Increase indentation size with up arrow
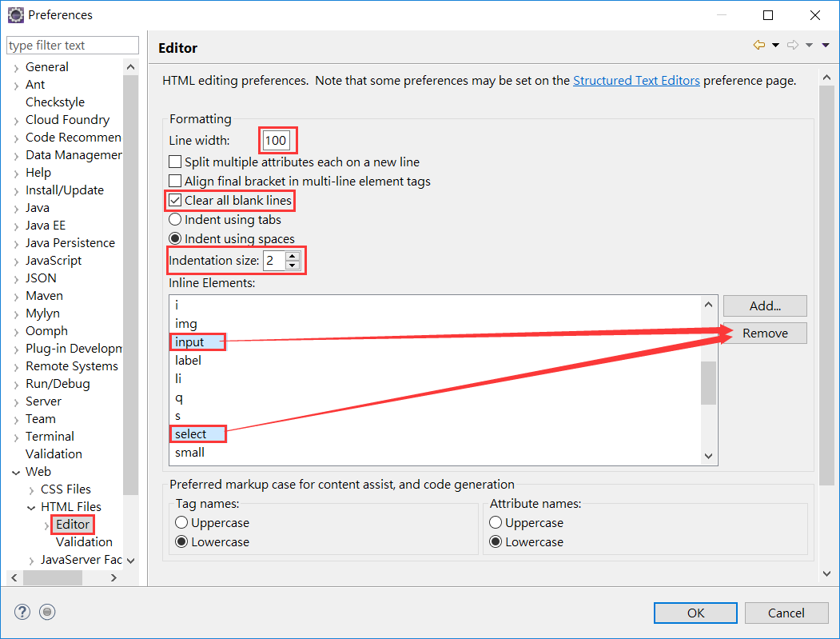 pos(293,257)
